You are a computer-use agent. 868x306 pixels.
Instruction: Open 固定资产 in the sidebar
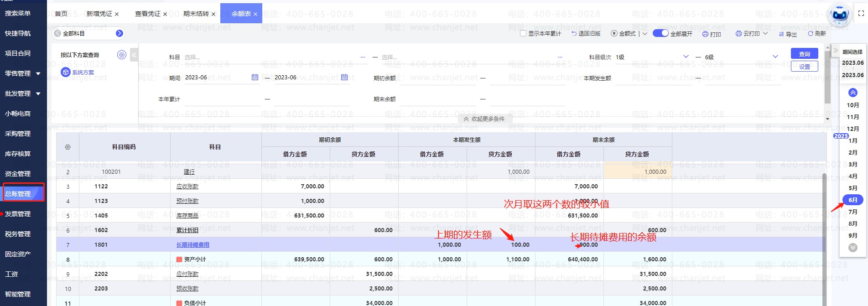18,254
